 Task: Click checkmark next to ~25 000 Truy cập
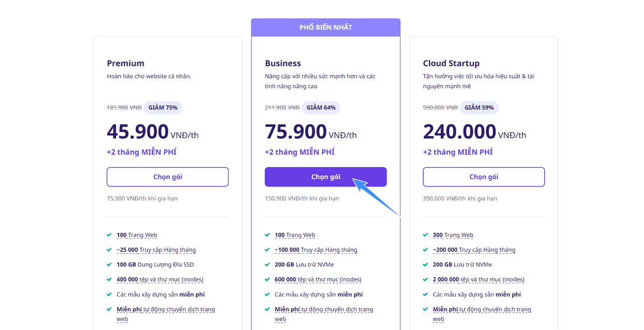pyautogui.click(x=109, y=250)
